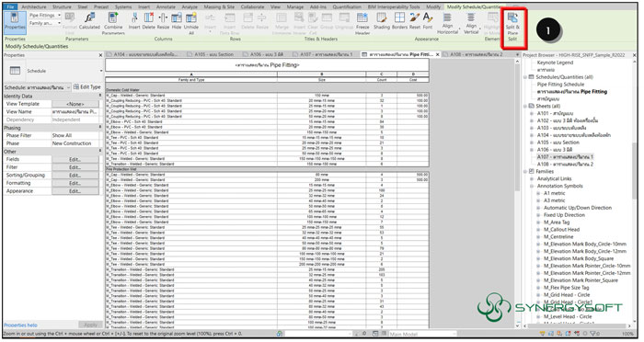Click the View Template <None> button
This screenshot has height=342, width=644.
75,104
